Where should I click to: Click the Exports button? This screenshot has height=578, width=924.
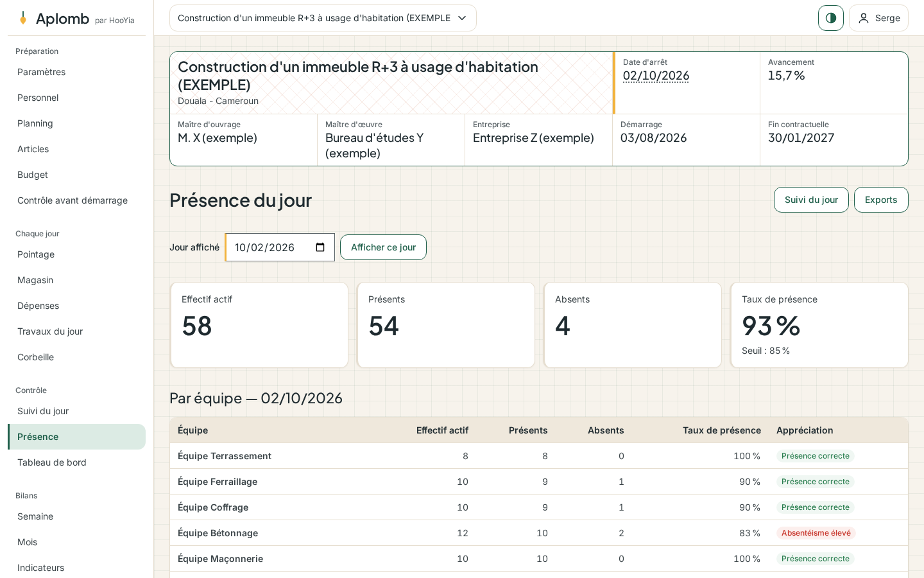coord(881,200)
